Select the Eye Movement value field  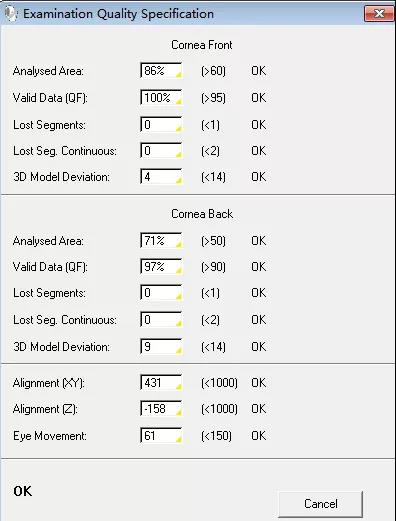coord(161,436)
